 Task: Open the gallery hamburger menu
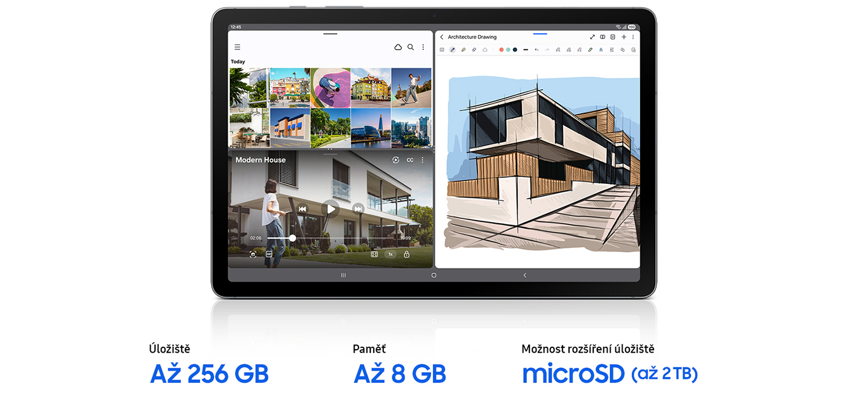[x=237, y=47]
